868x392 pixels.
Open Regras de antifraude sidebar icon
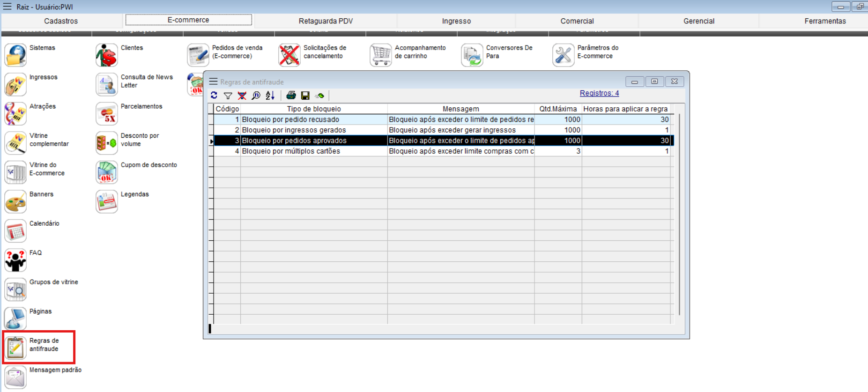coord(15,348)
